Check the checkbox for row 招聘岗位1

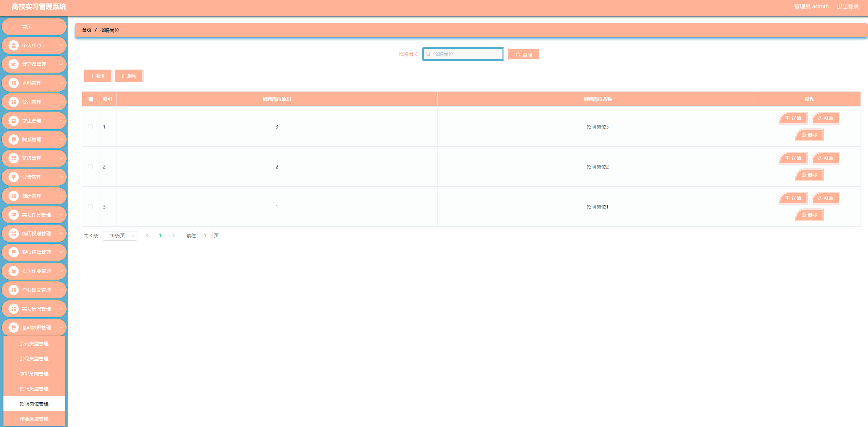point(90,207)
